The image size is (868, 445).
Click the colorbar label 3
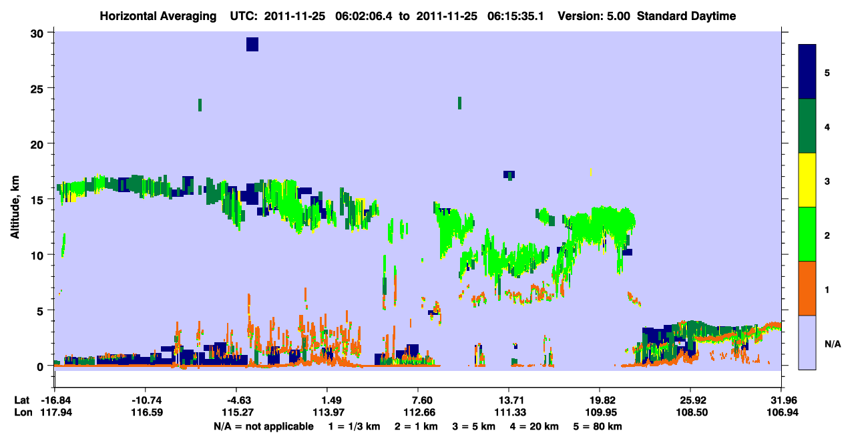click(x=827, y=181)
